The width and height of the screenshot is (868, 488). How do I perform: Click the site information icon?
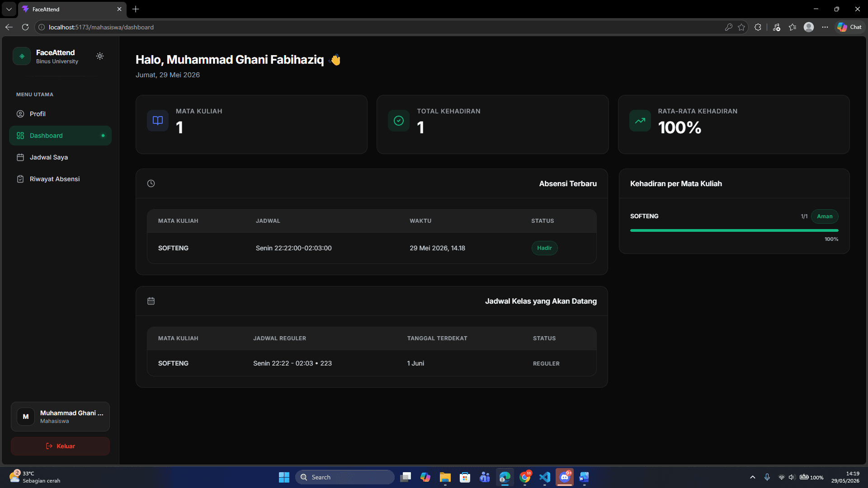click(42, 27)
